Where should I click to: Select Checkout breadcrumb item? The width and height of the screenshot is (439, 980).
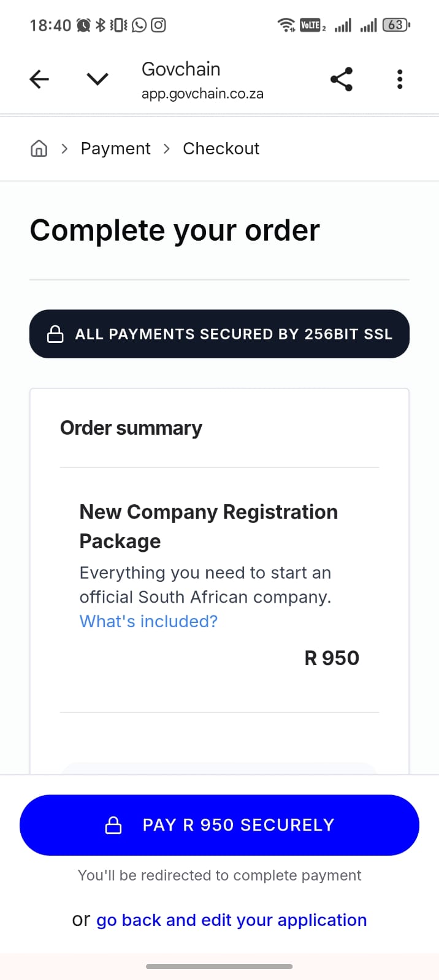[x=221, y=148]
